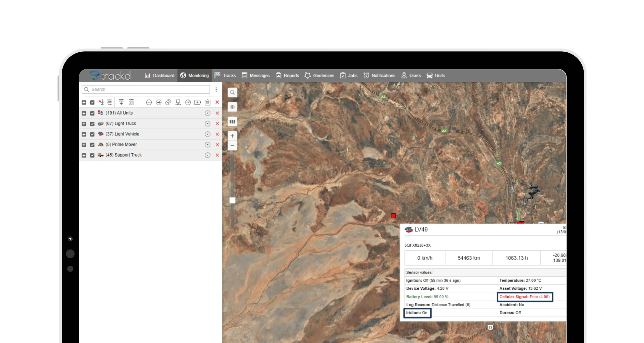Open the Geofences tab
The width and height of the screenshot is (644, 343).
(319, 76)
